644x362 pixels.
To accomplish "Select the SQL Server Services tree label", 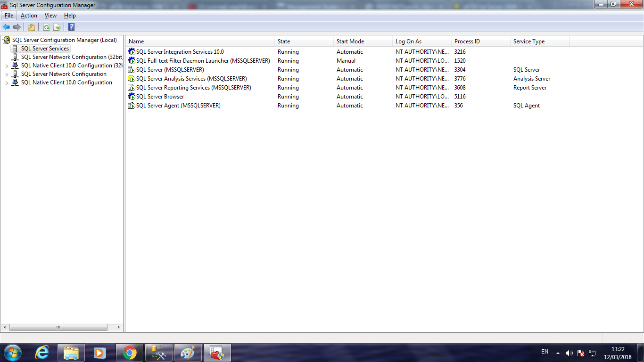I will pyautogui.click(x=45, y=49).
